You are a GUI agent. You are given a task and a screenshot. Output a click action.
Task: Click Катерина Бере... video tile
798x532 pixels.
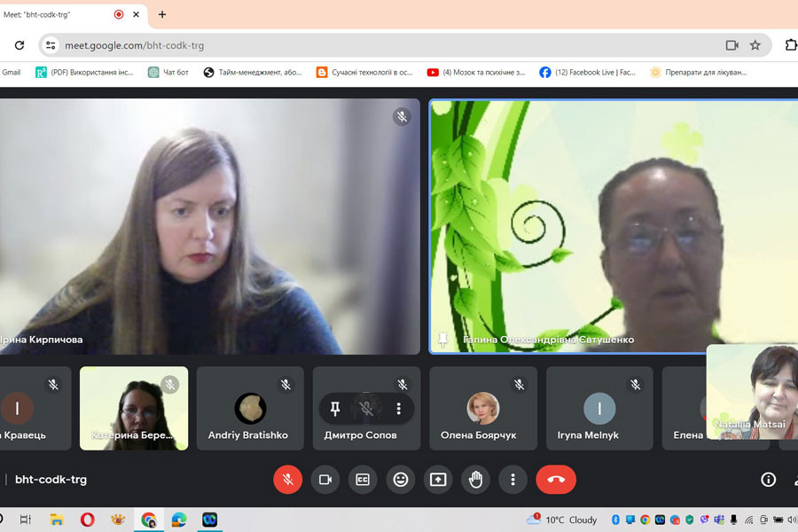click(x=134, y=408)
